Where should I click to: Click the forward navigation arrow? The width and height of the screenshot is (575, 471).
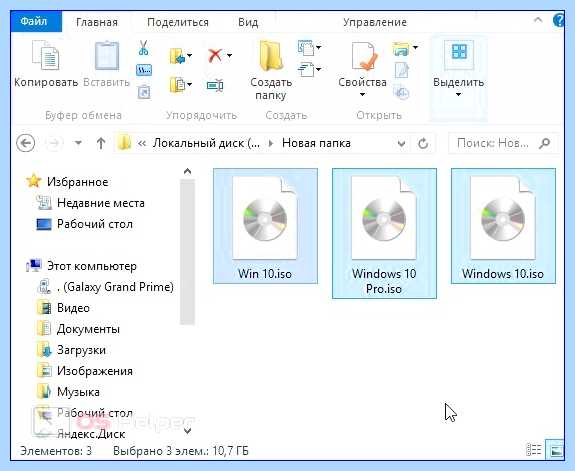tap(54, 143)
